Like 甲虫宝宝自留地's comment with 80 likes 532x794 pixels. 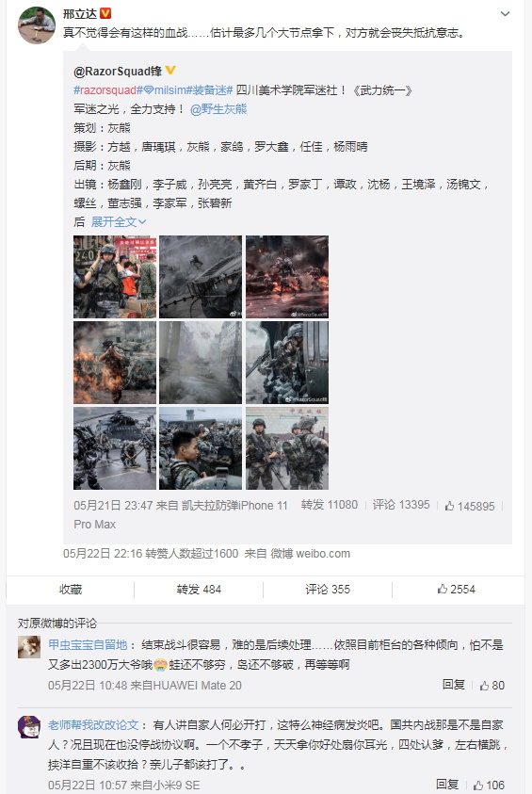click(x=492, y=685)
